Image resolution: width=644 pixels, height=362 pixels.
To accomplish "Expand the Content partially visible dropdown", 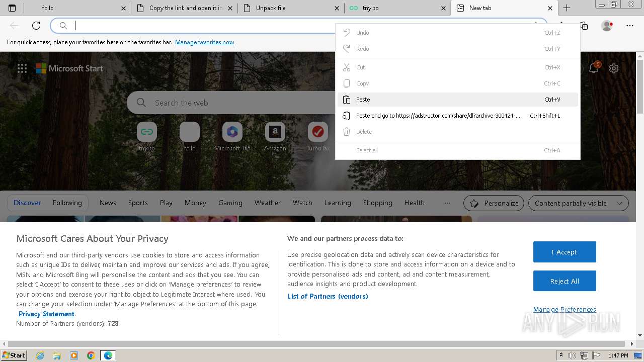I will [579, 203].
